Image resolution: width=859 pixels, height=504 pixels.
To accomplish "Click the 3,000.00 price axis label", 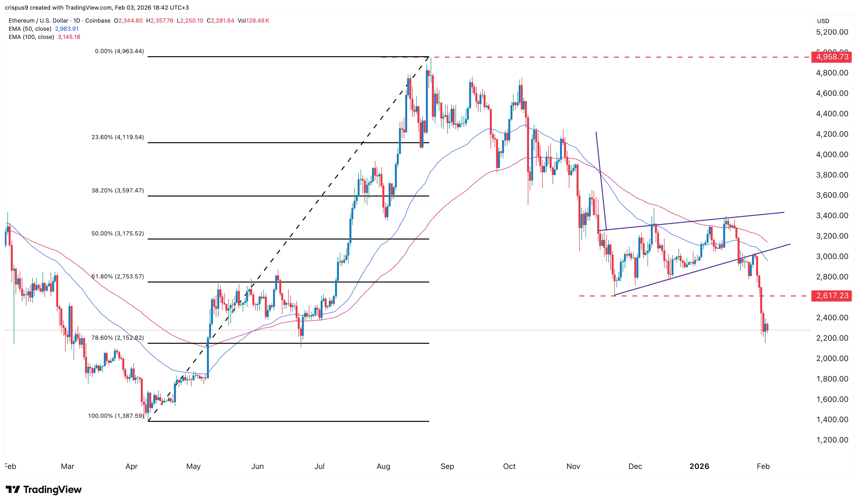I will [x=832, y=256].
